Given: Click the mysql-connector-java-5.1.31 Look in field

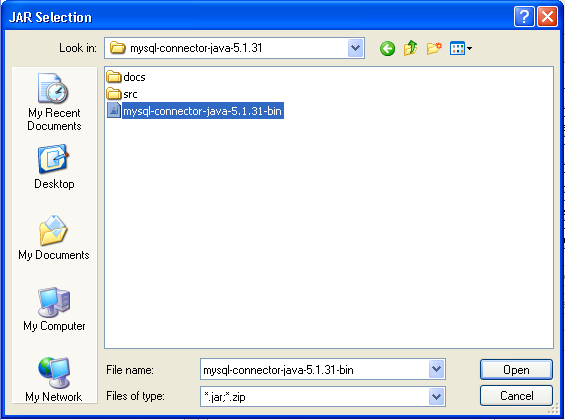Looking at the screenshot, I should [234, 48].
